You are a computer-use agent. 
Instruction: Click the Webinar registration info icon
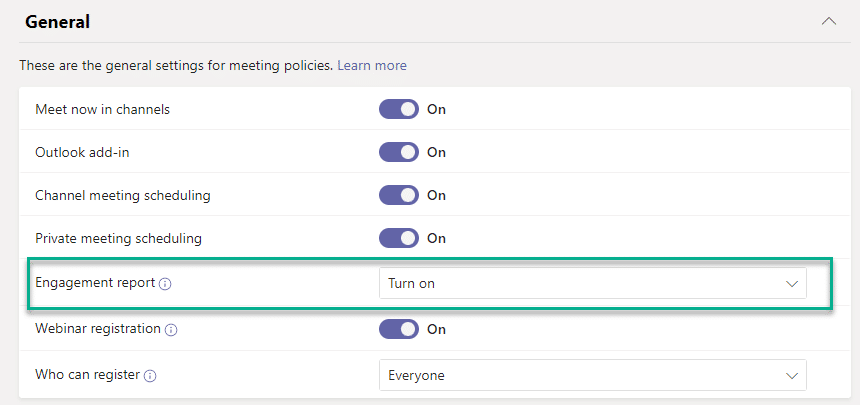click(171, 330)
